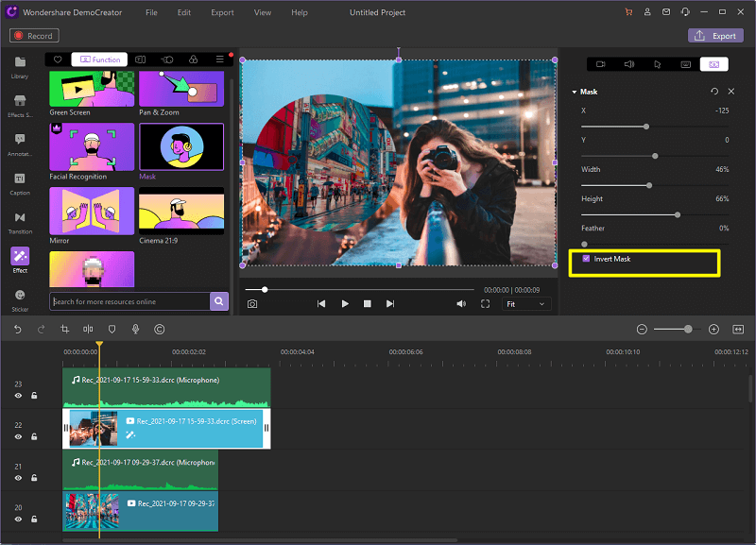Click the marker shield icon
The image size is (756, 545).
point(112,329)
